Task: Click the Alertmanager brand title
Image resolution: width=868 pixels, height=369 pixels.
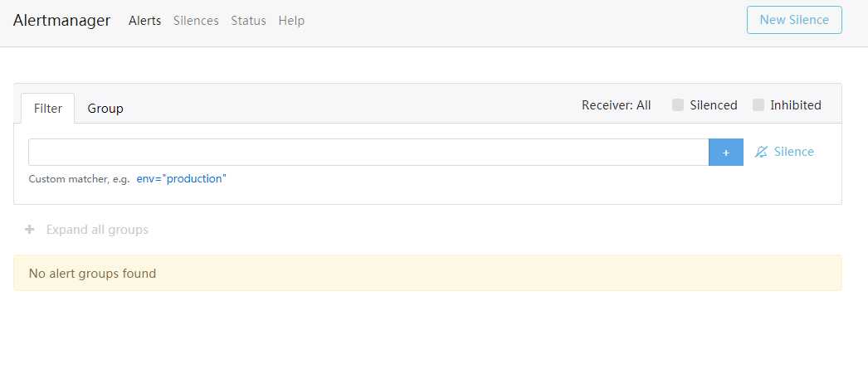Action: pyautogui.click(x=62, y=21)
